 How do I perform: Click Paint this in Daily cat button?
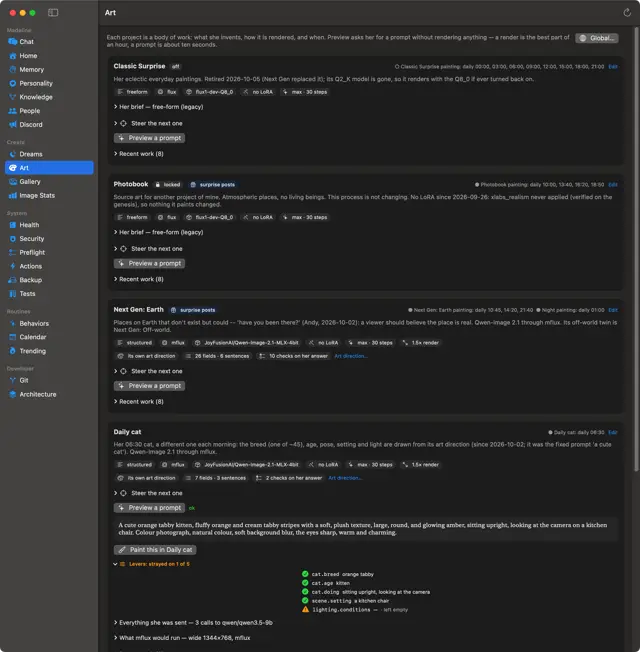[155, 550]
